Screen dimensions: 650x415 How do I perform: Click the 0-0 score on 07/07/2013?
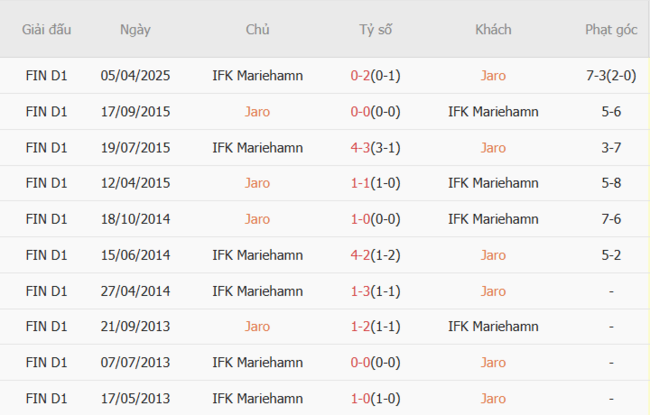tap(361, 362)
